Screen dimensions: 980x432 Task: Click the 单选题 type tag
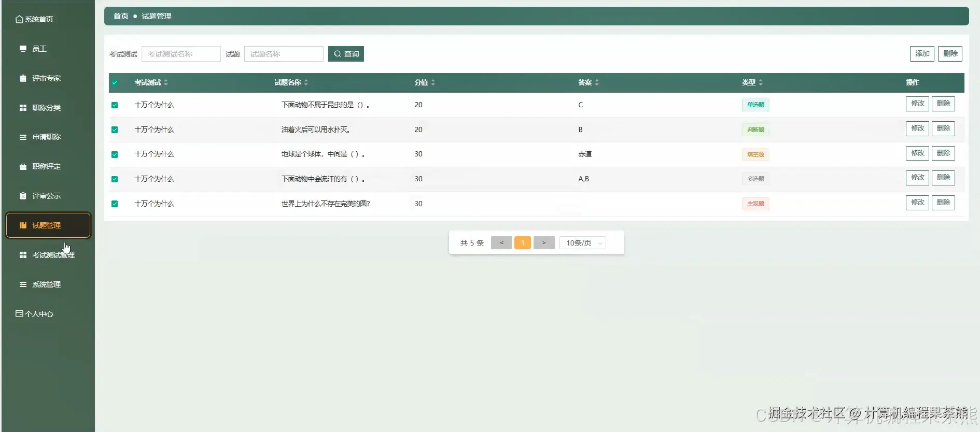(755, 105)
